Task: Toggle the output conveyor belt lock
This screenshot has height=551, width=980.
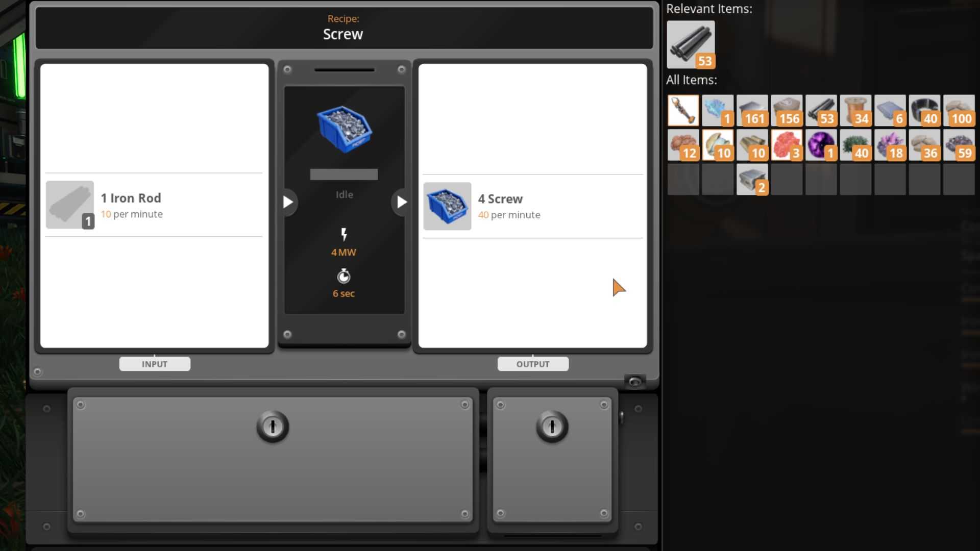Action: tap(552, 427)
